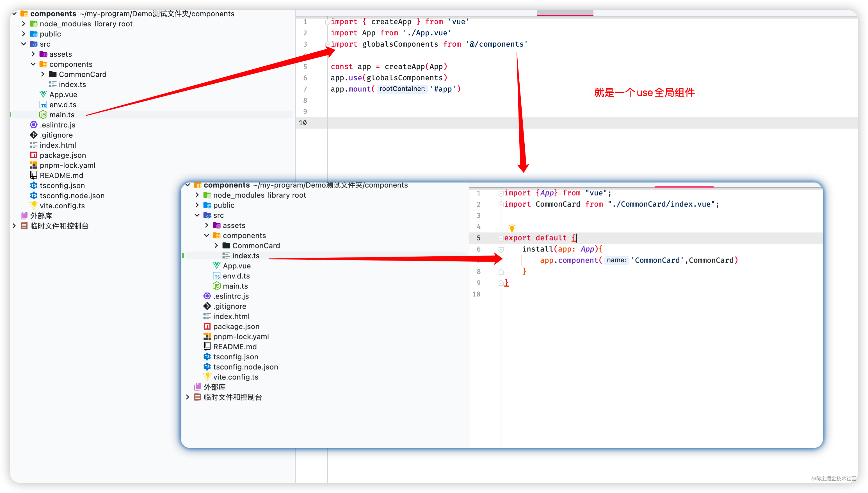Select README.md in the front overlay tree
Image resolution: width=868 pixels, height=493 pixels.
[x=235, y=347]
